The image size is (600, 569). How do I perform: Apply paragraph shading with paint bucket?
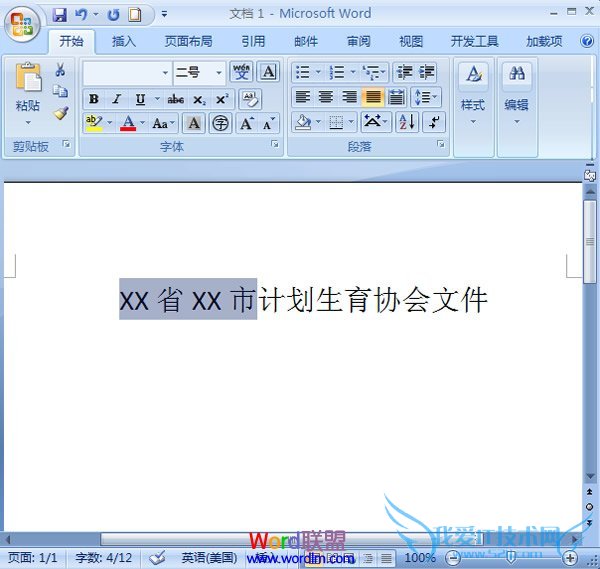[303, 122]
